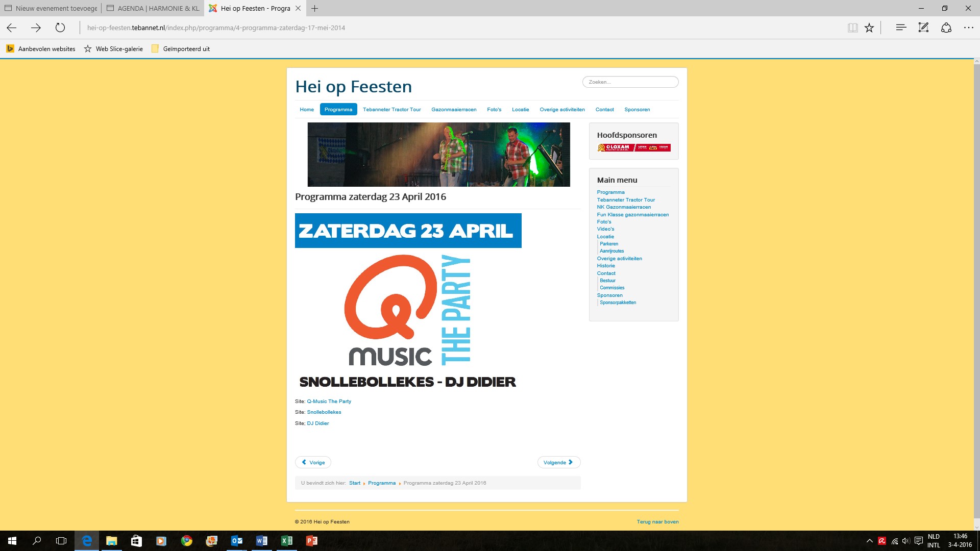Viewport: 980px width, 551px height.
Task: Open PowerPoint from taskbar
Action: coord(311,541)
